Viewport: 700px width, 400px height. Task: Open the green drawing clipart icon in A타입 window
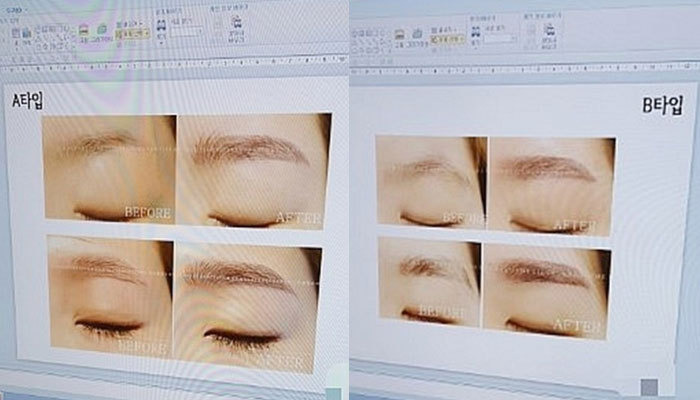click(102, 29)
